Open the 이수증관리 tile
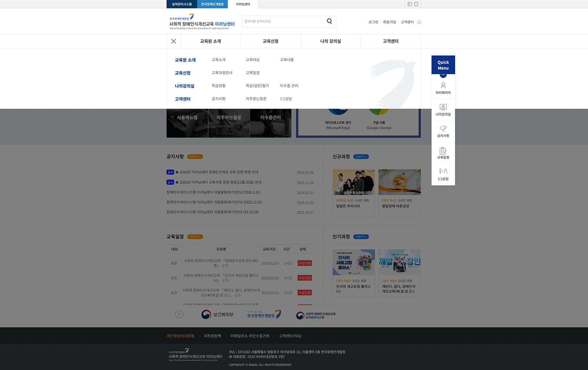Screen dimensions: 588x370 click(x=270, y=123)
